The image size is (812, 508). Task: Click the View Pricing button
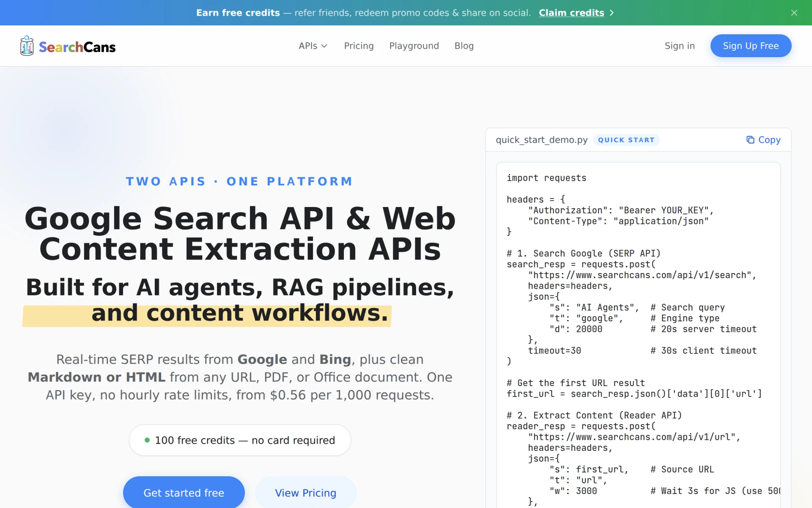pos(306,492)
